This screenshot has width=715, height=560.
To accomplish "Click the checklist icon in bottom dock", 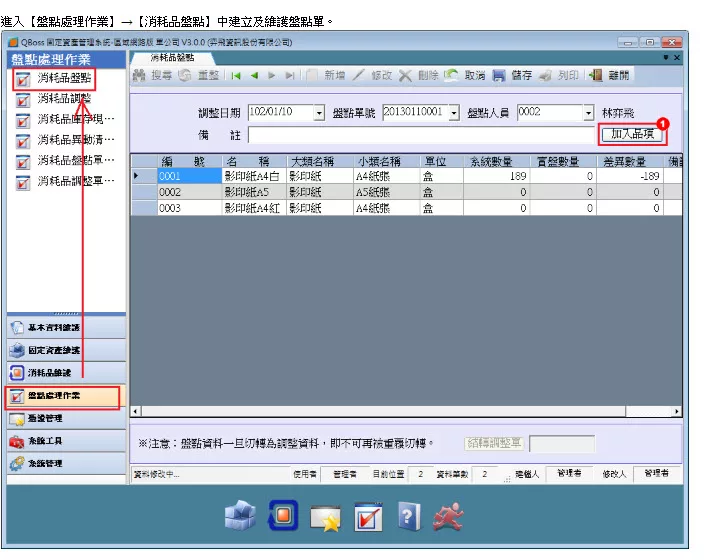I will pyautogui.click(x=368, y=516).
